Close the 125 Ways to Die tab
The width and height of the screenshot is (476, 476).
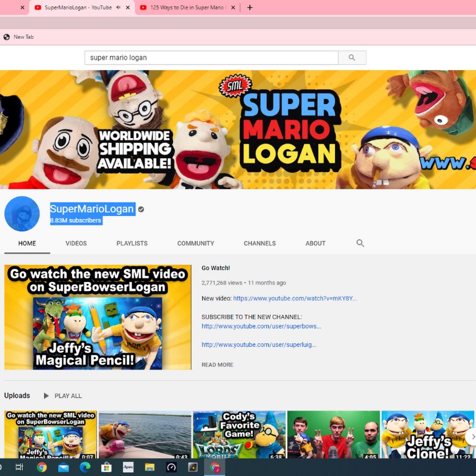tap(233, 7)
